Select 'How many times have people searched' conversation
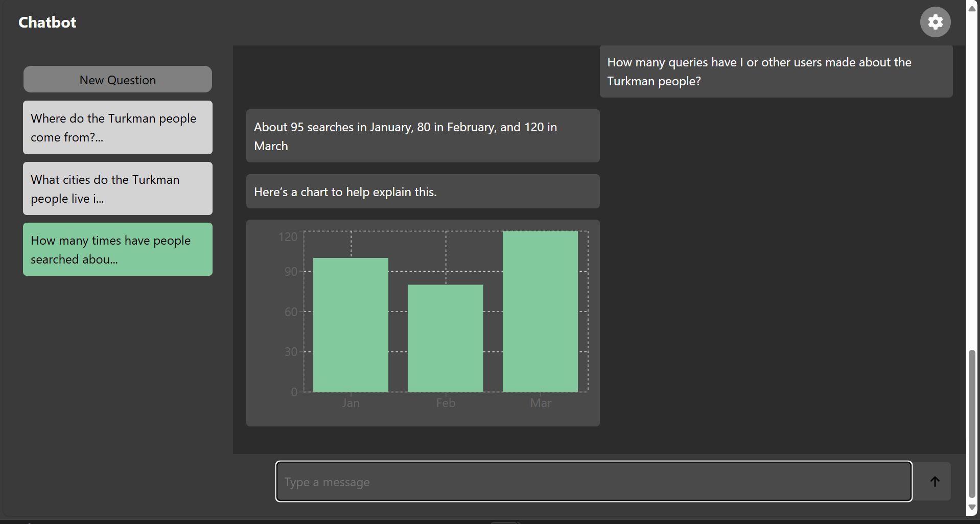The image size is (980, 524). click(x=118, y=250)
